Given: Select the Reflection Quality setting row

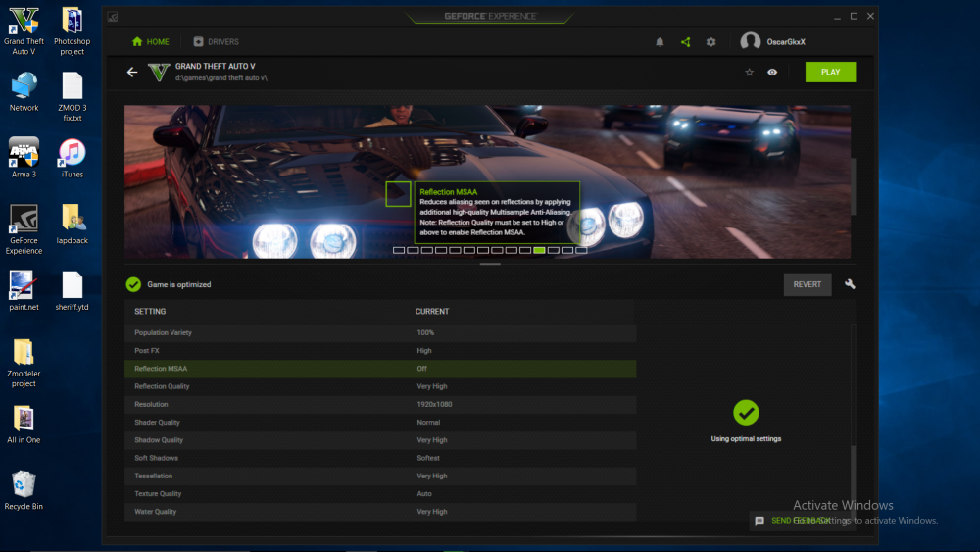Looking at the screenshot, I should [x=380, y=386].
